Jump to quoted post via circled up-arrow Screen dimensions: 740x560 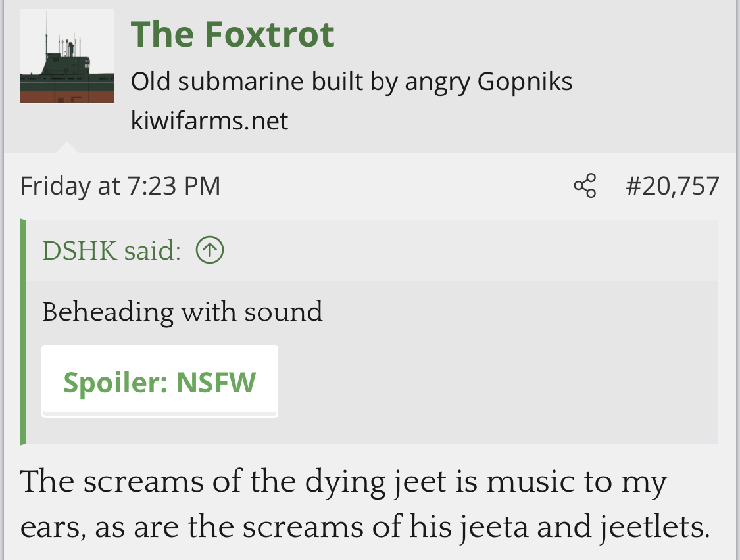tap(210, 250)
